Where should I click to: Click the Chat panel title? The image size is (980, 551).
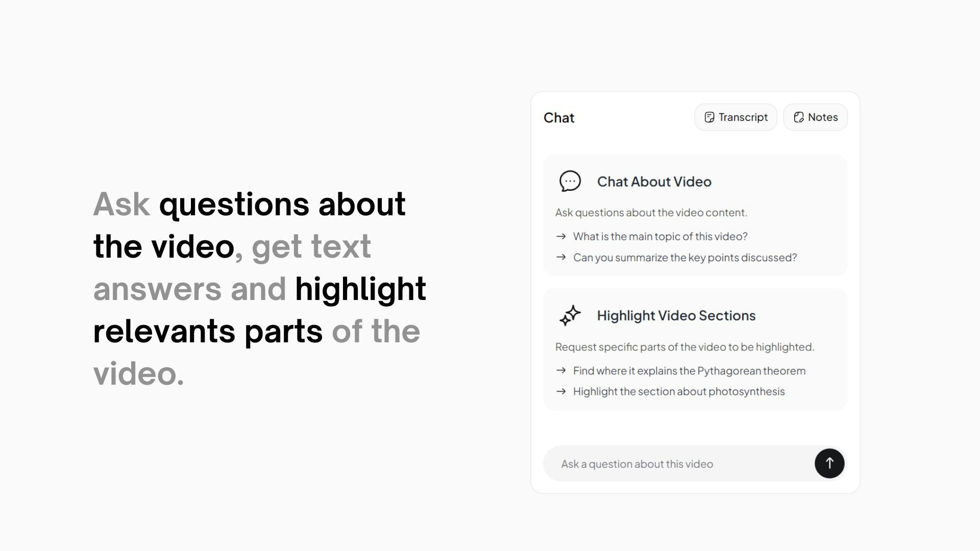559,118
